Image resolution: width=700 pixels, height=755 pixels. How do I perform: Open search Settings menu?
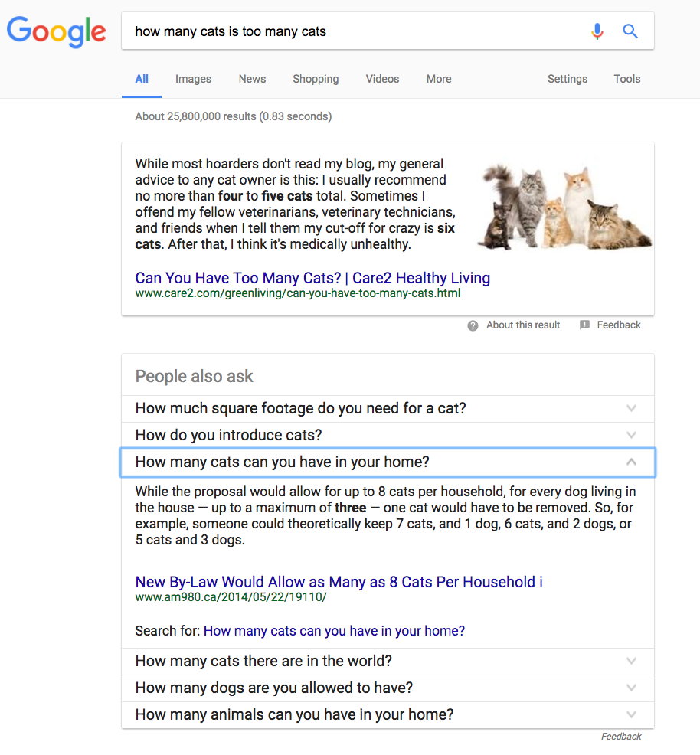(x=568, y=79)
